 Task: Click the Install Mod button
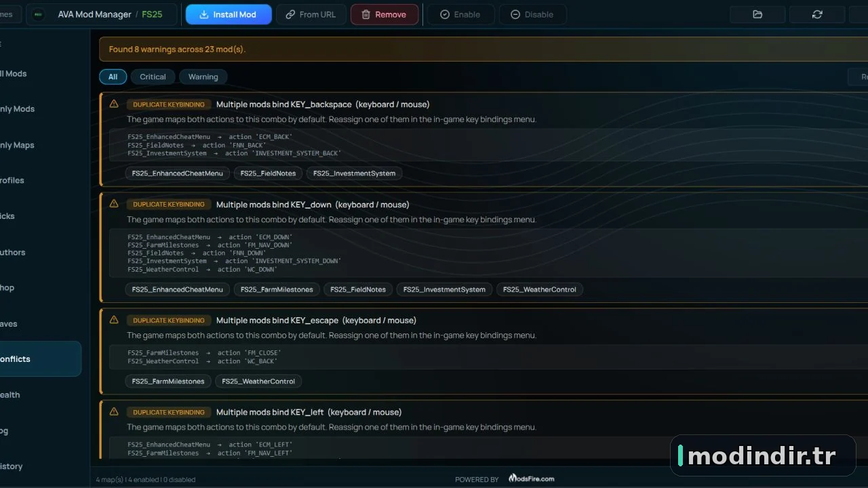229,14
